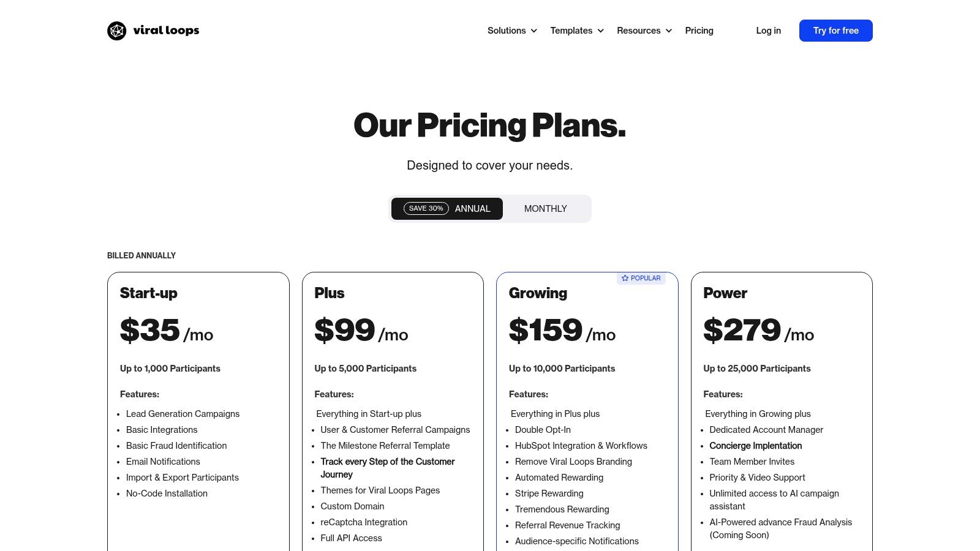The image size is (980, 551).
Task: Switch billing to Monthly
Action: [545, 209]
